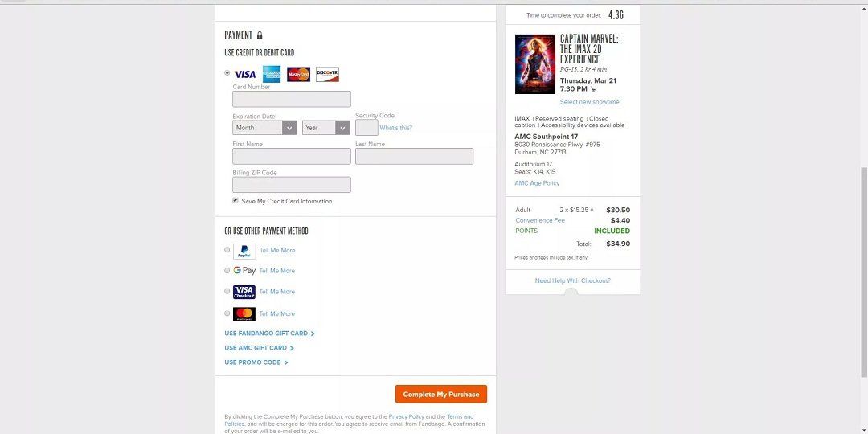Screen dimensions: 868x434
Task: Expand Use Promo Code option
Action: [256, 362]
